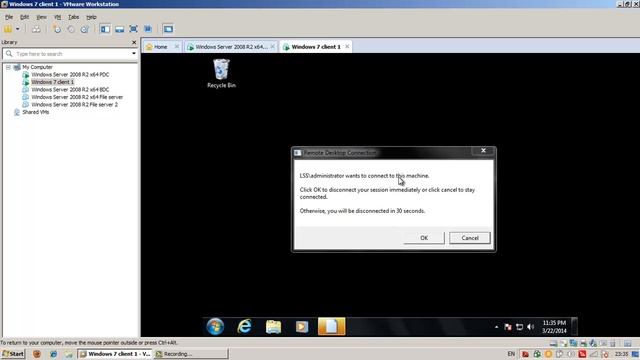
Task: Open the Windows 7 client 1 host taskbar button
Action: 115,354
